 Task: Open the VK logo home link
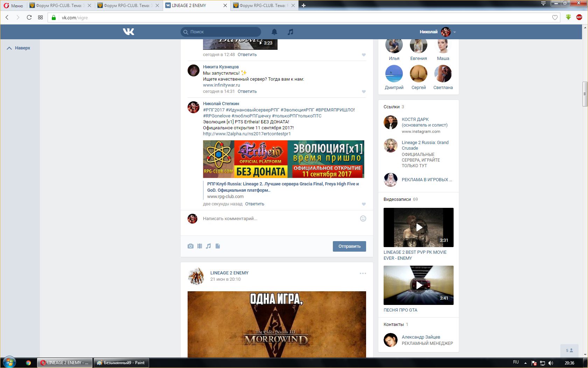(x=128, y=32)
